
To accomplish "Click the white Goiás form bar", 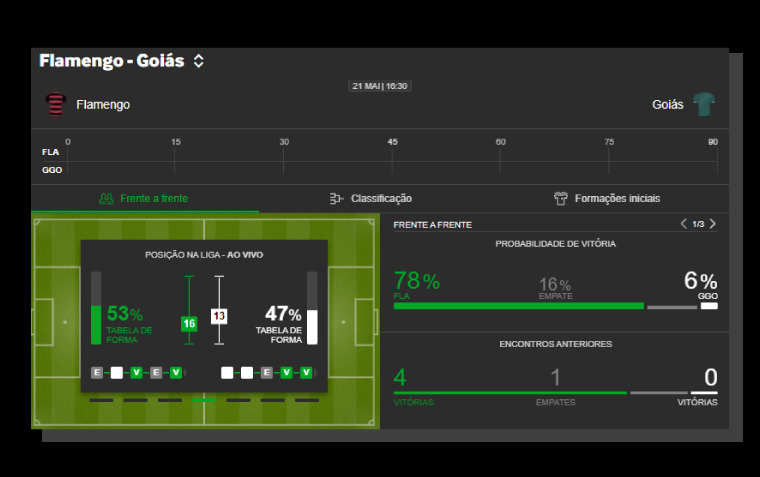I will [312, 327].
